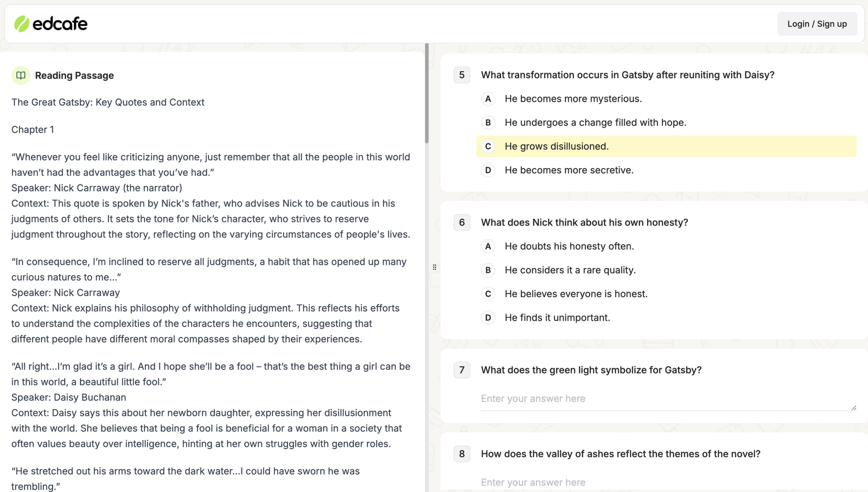Click the 'The Great Gatsby' passage title
Image resolution: width=868 pixels, height=492 pixels.
coord(107,102)
